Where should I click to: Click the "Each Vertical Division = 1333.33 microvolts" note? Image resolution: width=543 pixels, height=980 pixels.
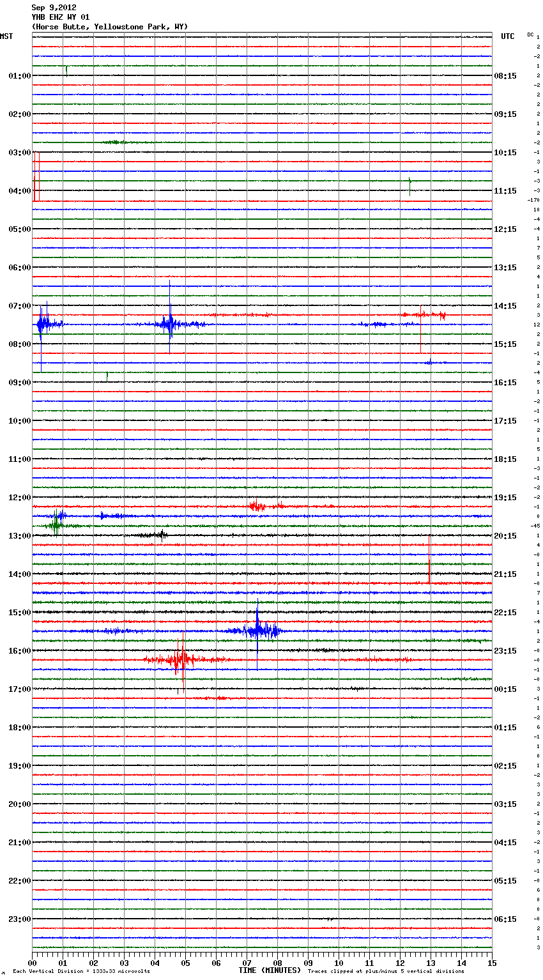pos(81,971)
